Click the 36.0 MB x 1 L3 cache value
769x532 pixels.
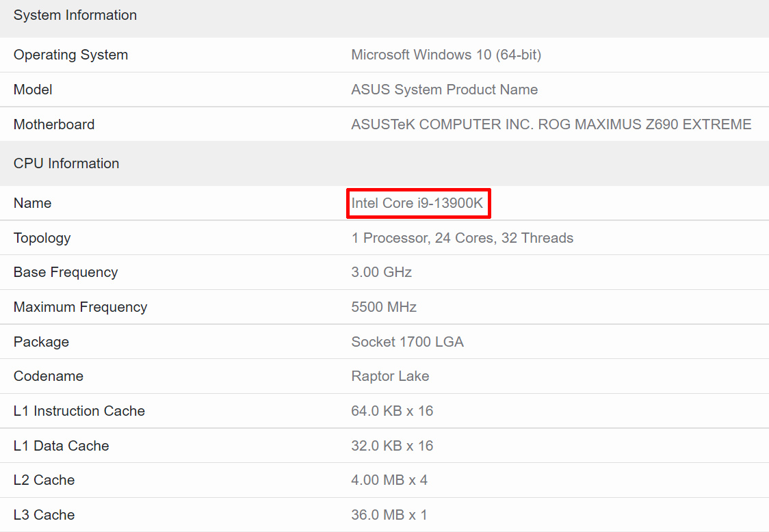(x=389, y=515)
